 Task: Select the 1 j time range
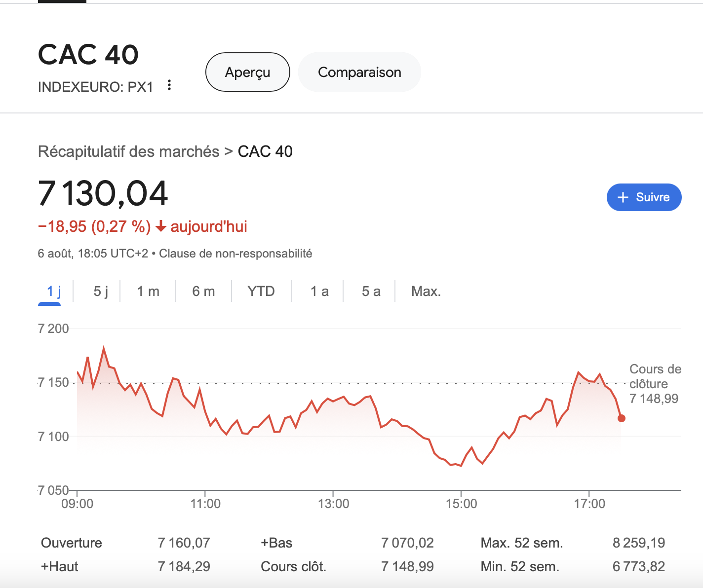click(x=54, y=292)
